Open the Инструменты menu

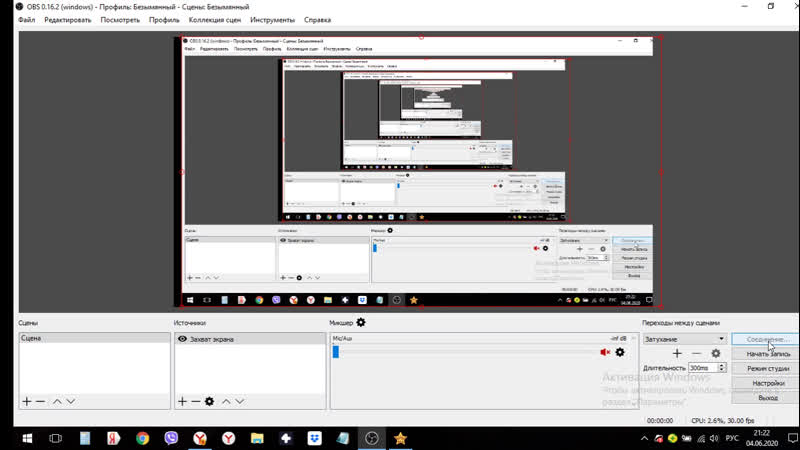272,20
